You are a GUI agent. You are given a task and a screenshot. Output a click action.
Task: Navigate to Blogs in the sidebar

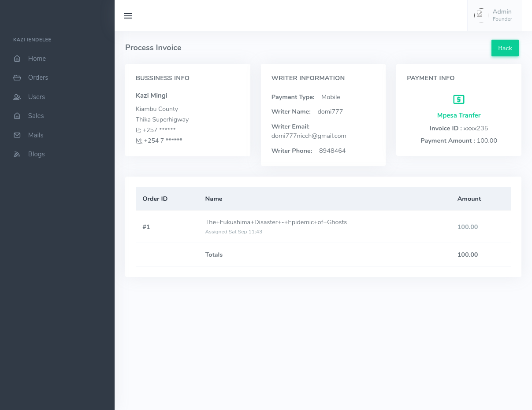point(36,154)
